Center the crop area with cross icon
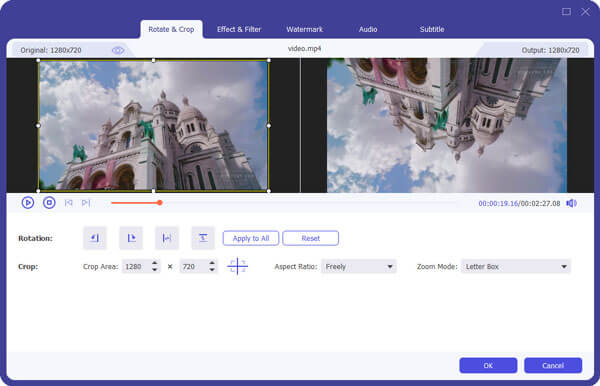This screenshot has height=386, width=600. coord(238,266)
